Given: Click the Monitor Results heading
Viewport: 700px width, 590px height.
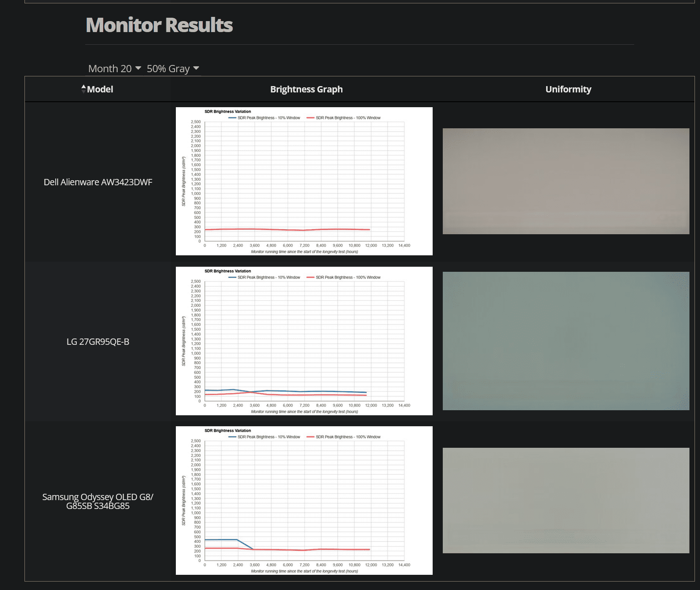Looking at the screenshot, I should point(159,25).
